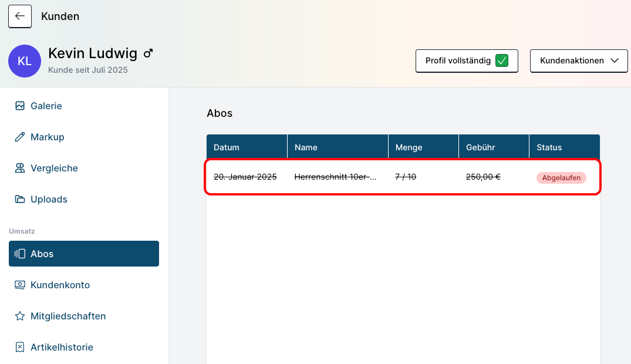631x364 pixels.
Task: Click the Artikelhistorie receipt icon
Action: coord(20,347)
